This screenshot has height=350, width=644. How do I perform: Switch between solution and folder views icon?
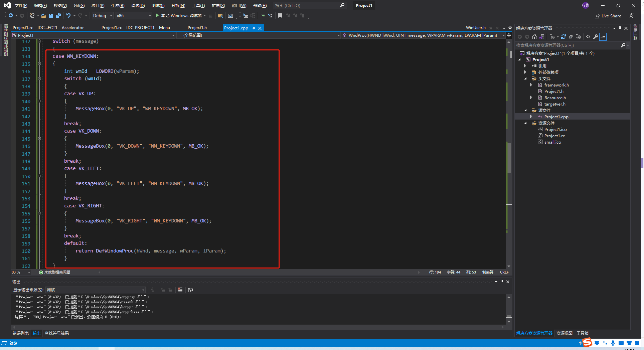tap(542, 37)
